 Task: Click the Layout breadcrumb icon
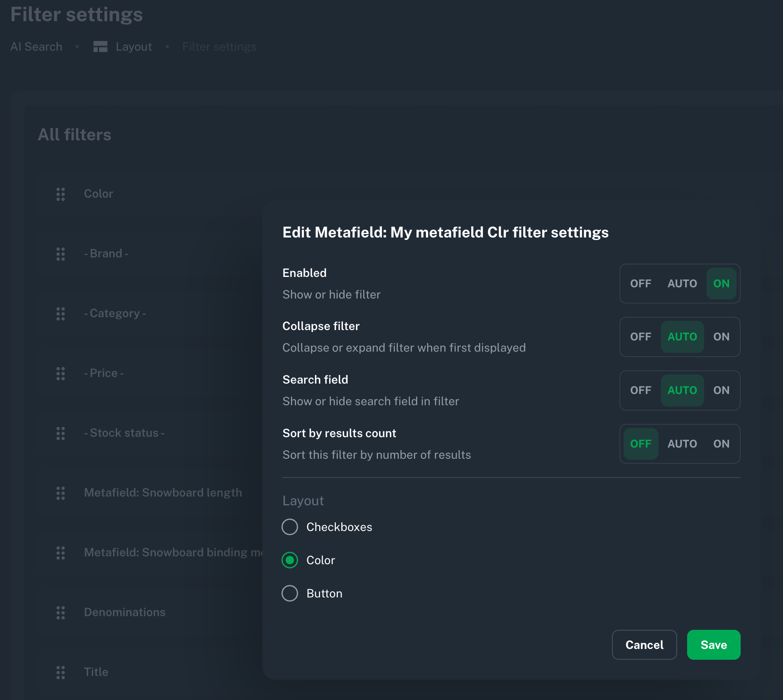(x=100, y=47)
